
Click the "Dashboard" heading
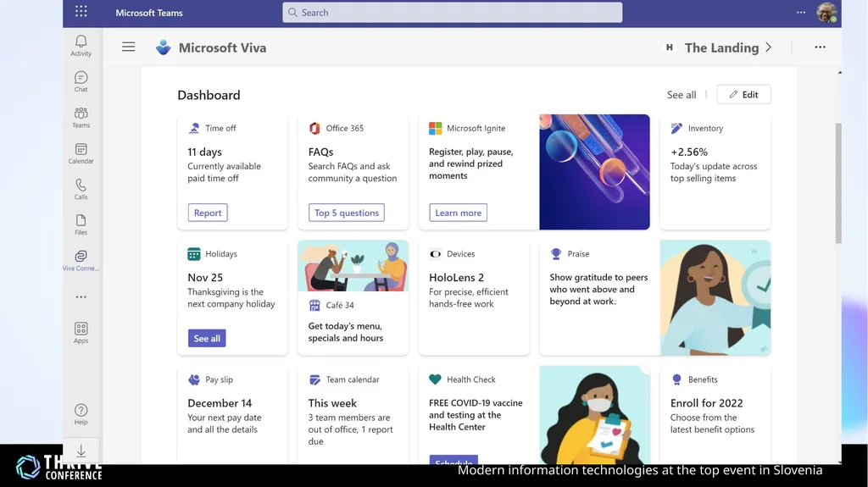209,95
